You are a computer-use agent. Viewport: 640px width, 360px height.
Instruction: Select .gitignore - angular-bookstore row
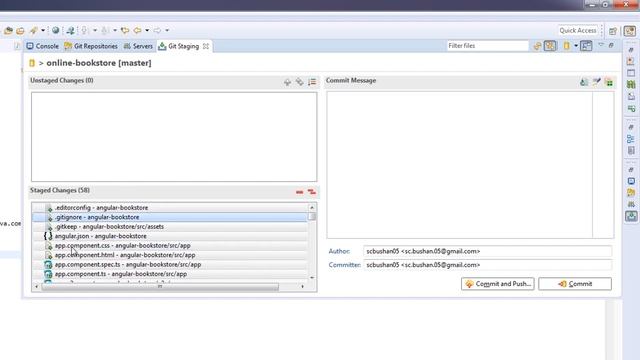point(170,217)
